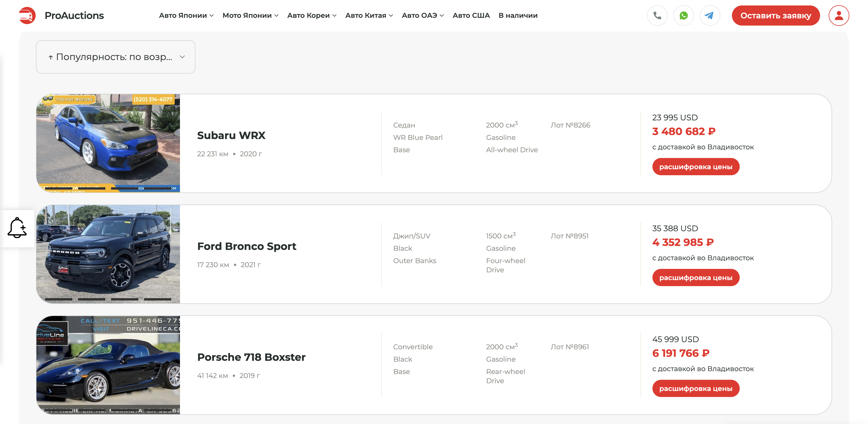
Task: Open Porsche 718 Boxster listing title
Action: pyautogui.click(x=251, y=357)
